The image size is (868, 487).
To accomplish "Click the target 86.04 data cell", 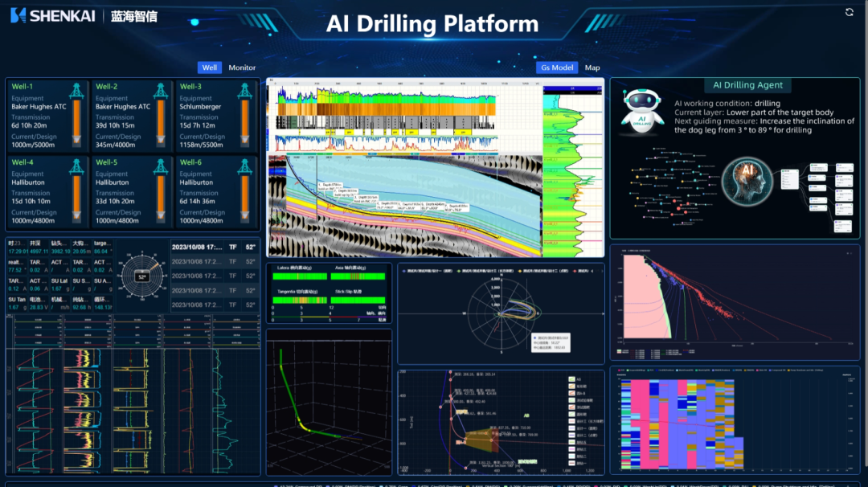I will [102, 248].
